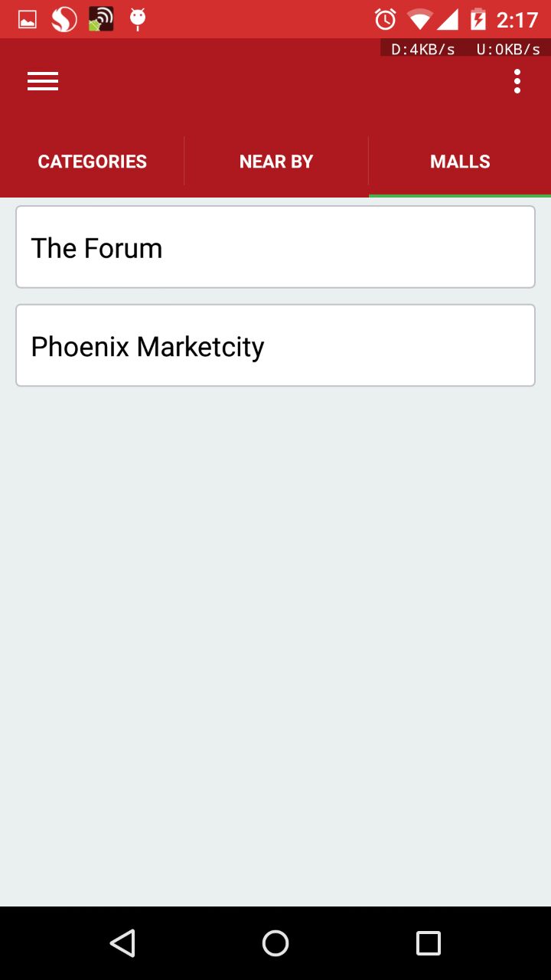Tap the 2:17 clock in status bar
Image resolution: width=551 pixels, height=980 pixels.
517,19
